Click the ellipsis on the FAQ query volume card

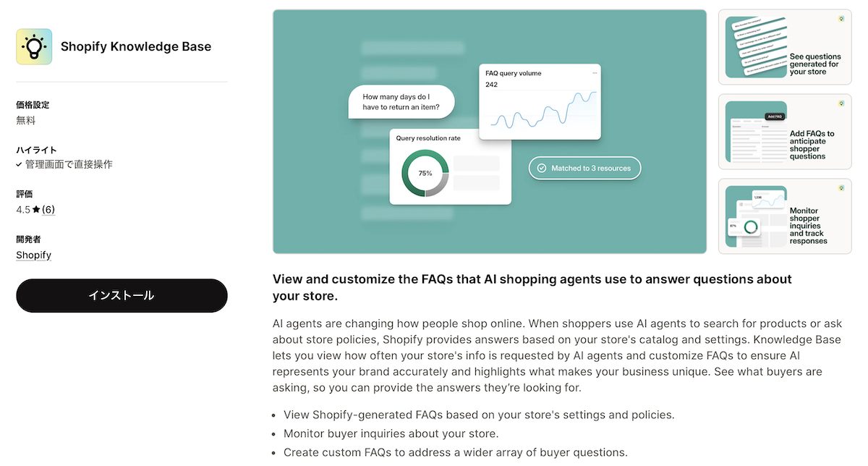[x=595, y=73]
